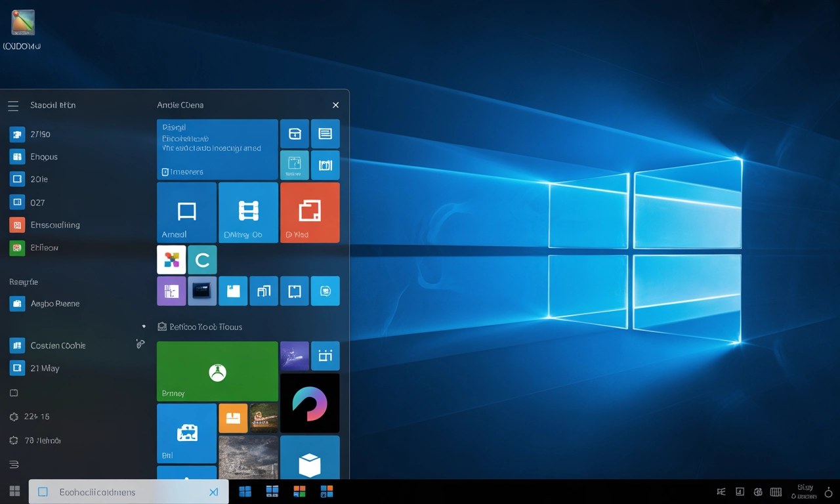Open the small orange tile
The image size is (840, 504).
[x=233, y=418]
